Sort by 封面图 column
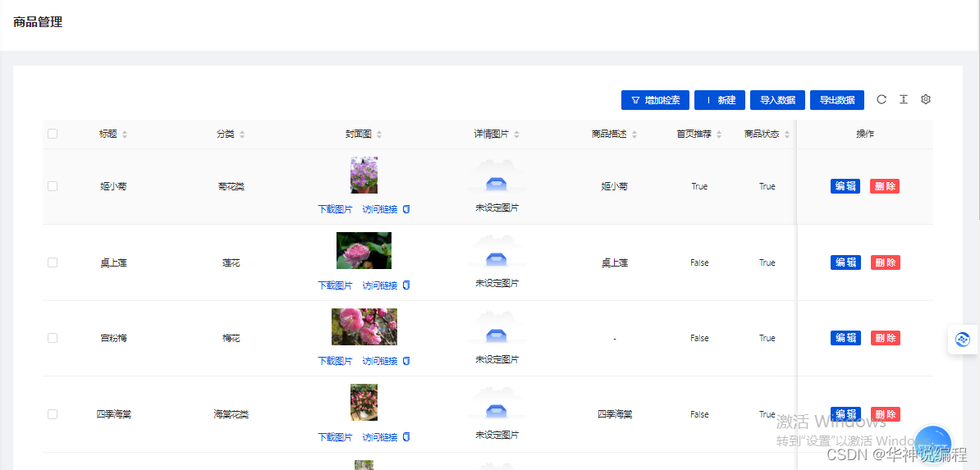This screenshot has height=470, width=980. (378, 135)
